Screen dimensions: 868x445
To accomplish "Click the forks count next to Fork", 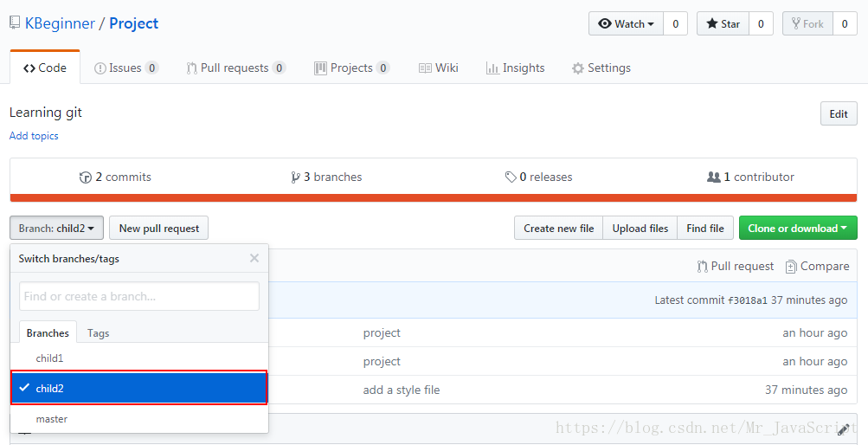I will pos(845,23).
